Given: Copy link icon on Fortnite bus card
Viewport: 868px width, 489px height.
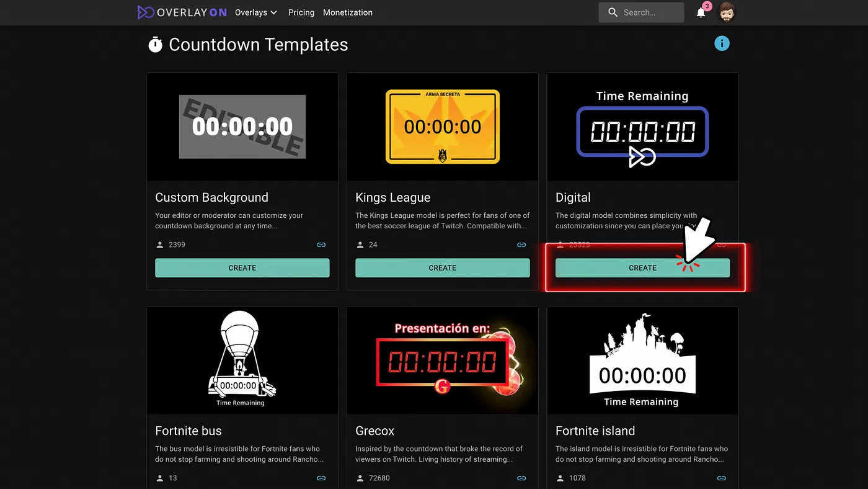Looking at the screenshot, I should (x=321, y=478).
